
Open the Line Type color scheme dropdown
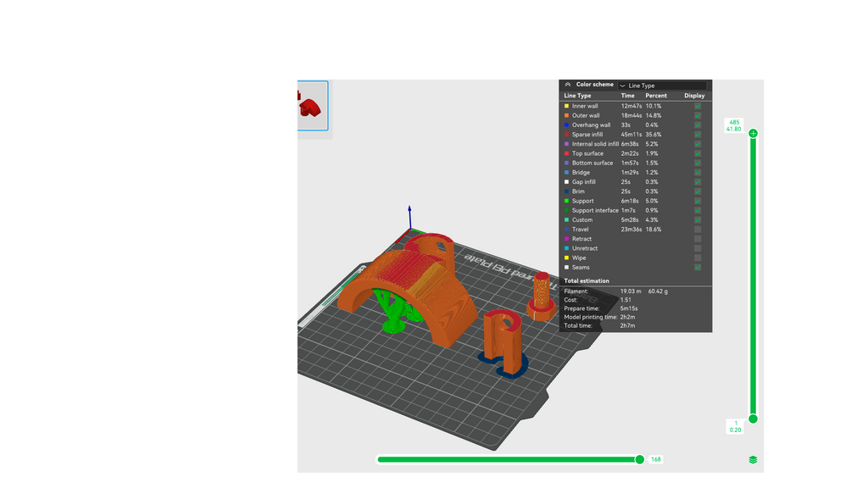point(662,86)
